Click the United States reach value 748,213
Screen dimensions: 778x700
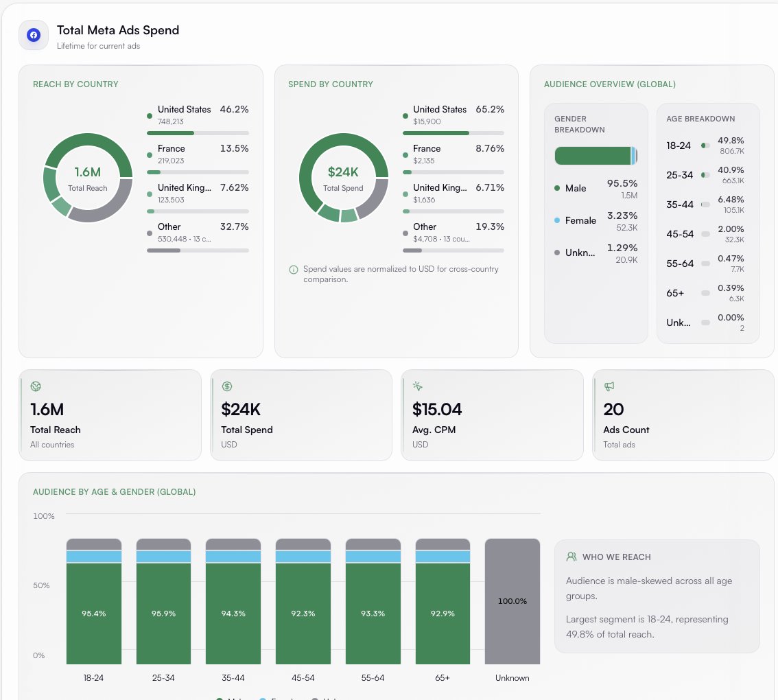(171, 121)
